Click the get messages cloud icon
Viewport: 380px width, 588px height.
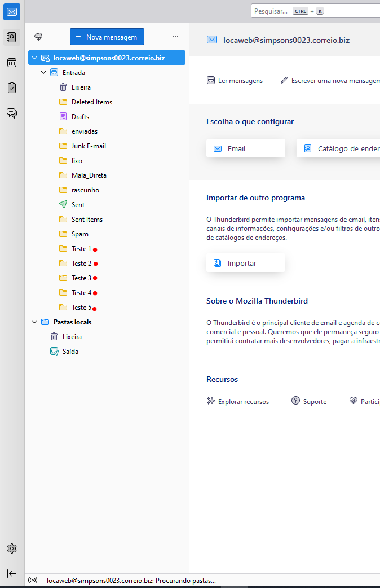38,37
